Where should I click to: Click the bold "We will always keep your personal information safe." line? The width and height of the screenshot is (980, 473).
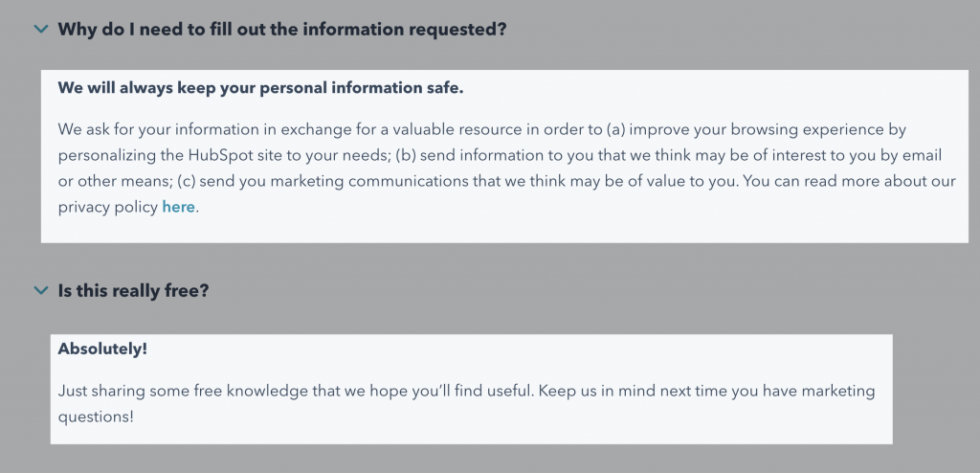pos(260,88)
